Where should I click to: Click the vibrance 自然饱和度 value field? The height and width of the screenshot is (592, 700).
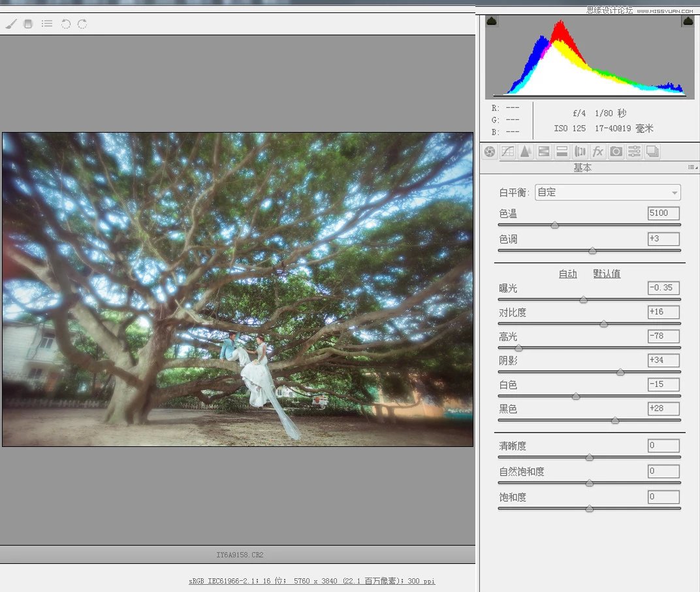663,471
